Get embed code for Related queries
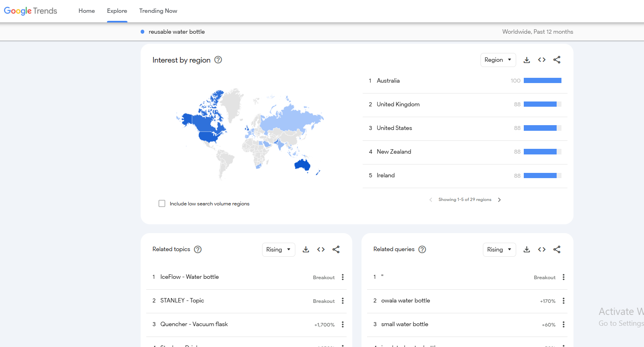 (x=542, y=250)
